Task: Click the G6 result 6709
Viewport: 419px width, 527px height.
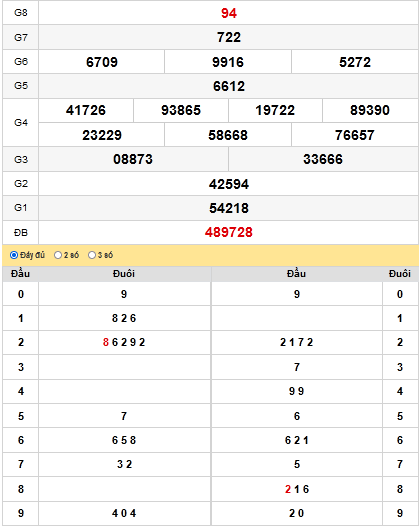Action: pos(102,62)
